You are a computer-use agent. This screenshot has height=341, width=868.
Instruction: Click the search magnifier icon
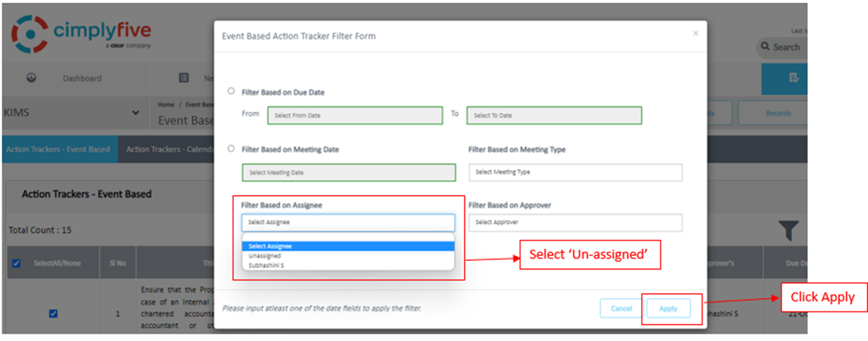coord(765,47)
